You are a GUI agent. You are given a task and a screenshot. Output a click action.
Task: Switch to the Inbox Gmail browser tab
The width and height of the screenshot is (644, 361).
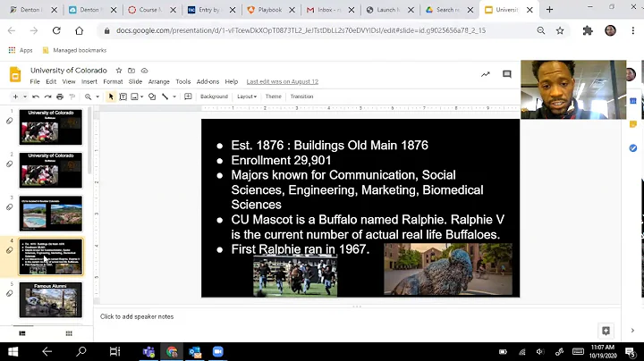click(x=329, y=10)
